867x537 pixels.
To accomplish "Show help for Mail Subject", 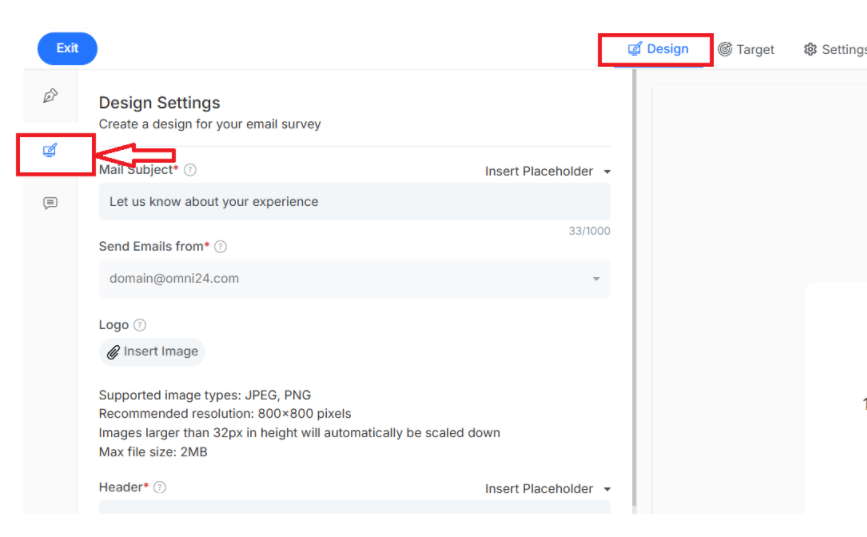I will (190, 170).
